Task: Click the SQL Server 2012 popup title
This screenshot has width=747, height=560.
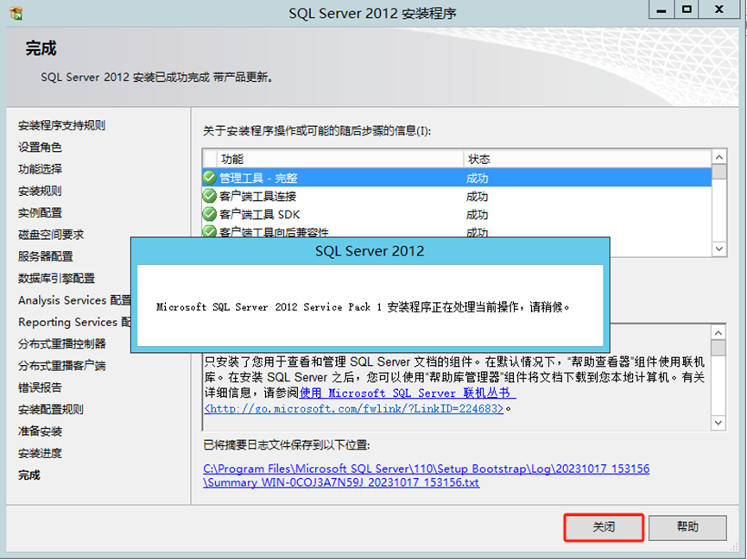Action: 370,251
